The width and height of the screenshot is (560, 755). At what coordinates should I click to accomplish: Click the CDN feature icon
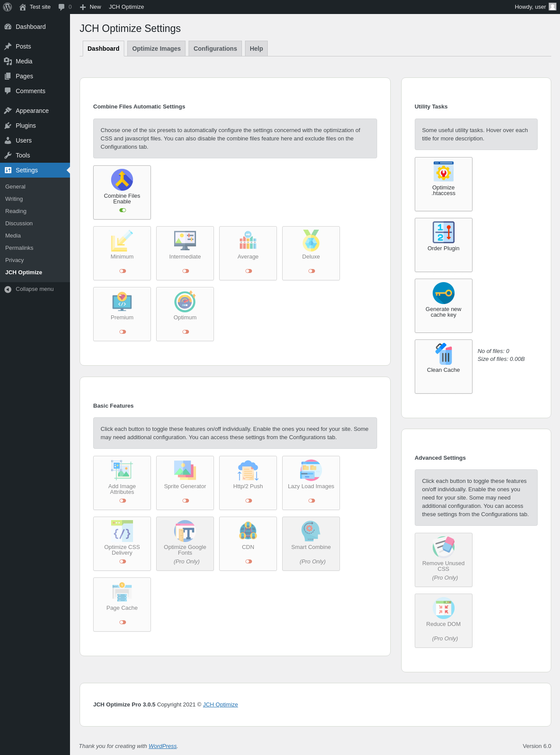248,531
